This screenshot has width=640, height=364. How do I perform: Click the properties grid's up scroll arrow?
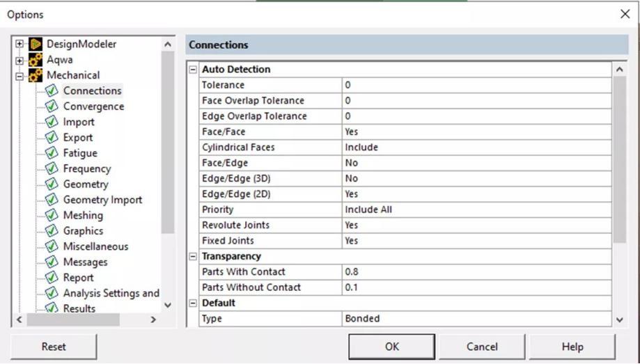point(620,70)
